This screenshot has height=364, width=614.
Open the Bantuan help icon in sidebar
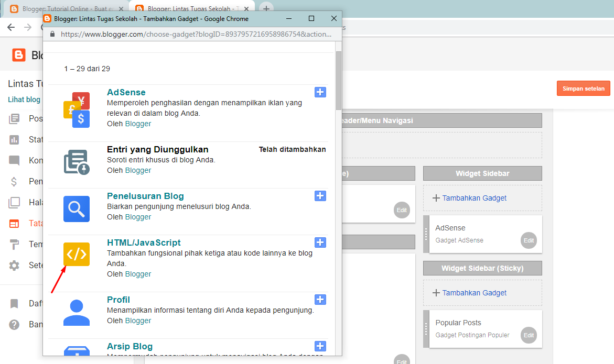point(14,325)
